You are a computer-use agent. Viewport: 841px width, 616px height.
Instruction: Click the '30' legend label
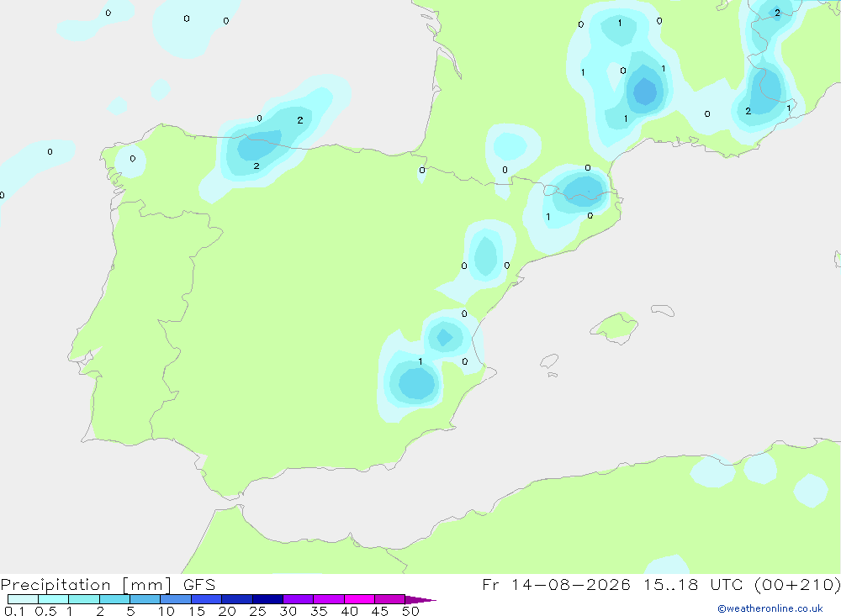tap(288, 611)
